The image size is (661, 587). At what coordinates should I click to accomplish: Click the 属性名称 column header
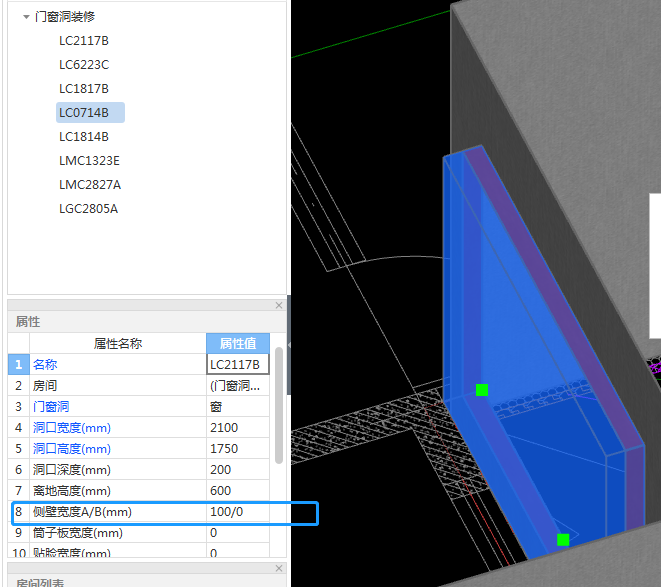118,343
